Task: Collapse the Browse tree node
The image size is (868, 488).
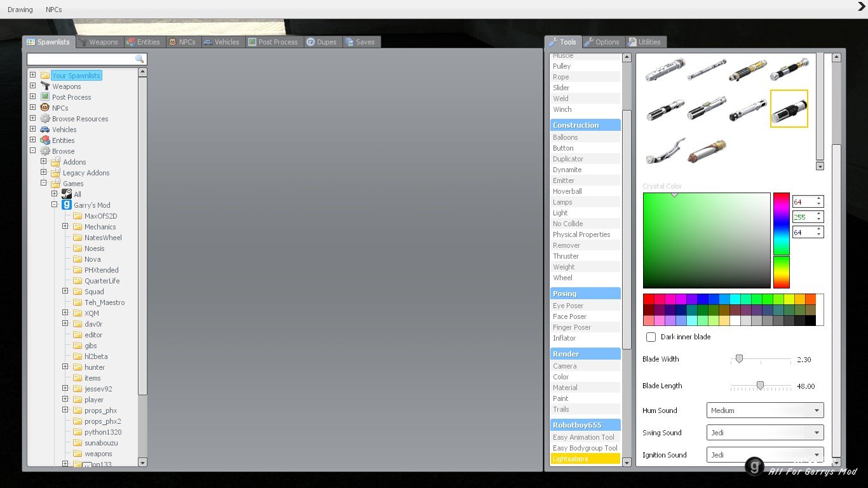Action: [32, 151]
